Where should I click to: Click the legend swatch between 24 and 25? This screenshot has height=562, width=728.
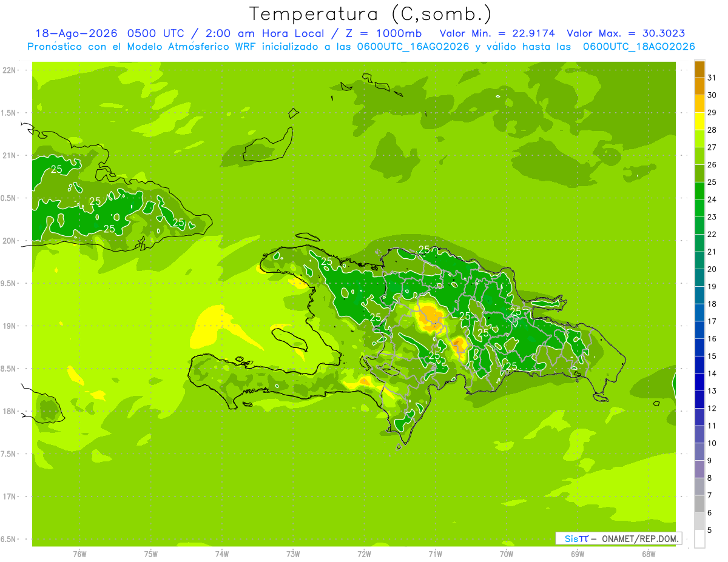click(x=699, y=191)
